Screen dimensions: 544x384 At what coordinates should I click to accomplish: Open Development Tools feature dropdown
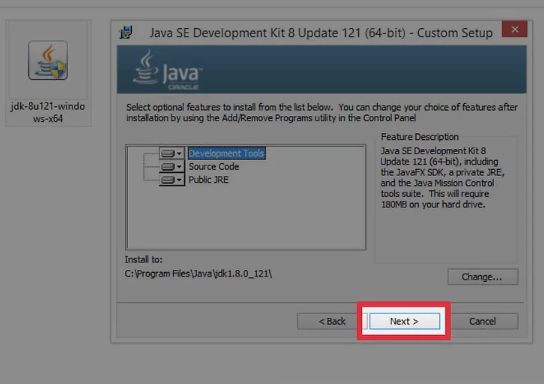pos(172,153)
